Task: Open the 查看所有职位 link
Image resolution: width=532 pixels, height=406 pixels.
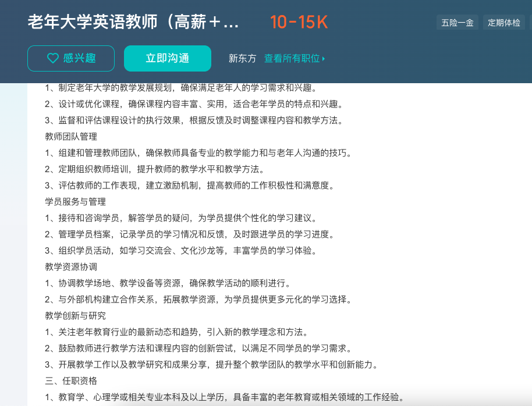Action: pos(292,58)
